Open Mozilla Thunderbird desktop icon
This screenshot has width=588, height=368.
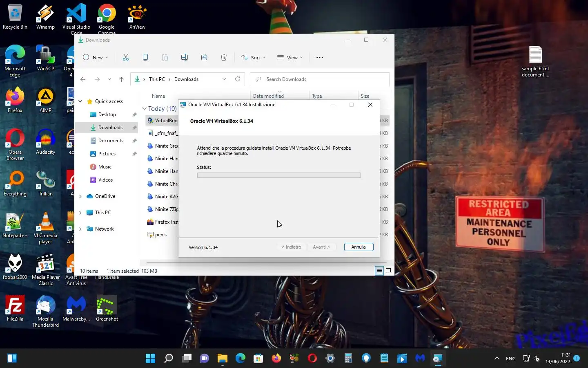[45, 312]
